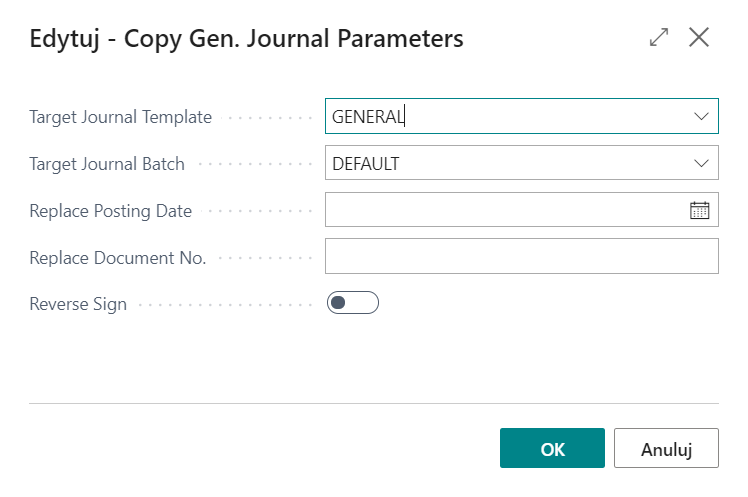Expand the dialog to full screen

click(x=659, y=37)
